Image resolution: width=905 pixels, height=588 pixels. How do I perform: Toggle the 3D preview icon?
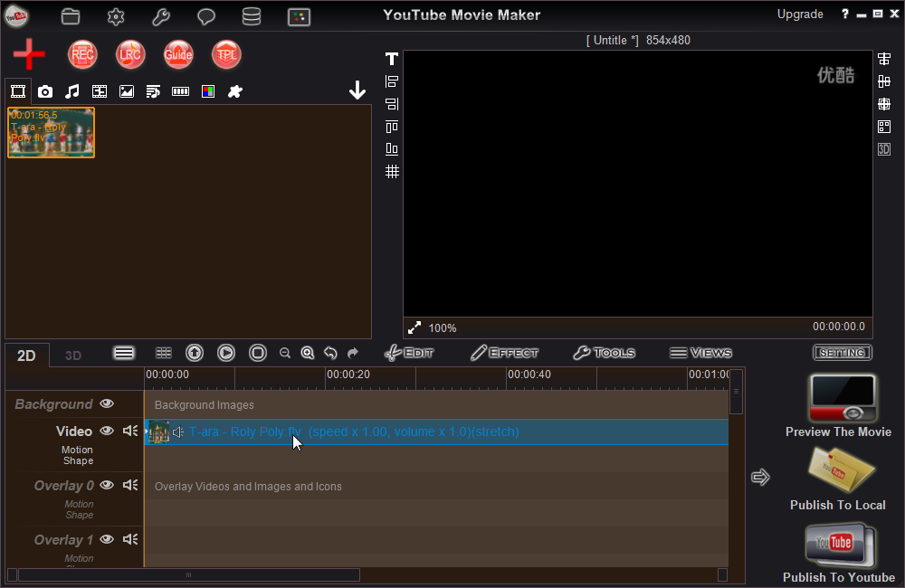coord(883,149)
